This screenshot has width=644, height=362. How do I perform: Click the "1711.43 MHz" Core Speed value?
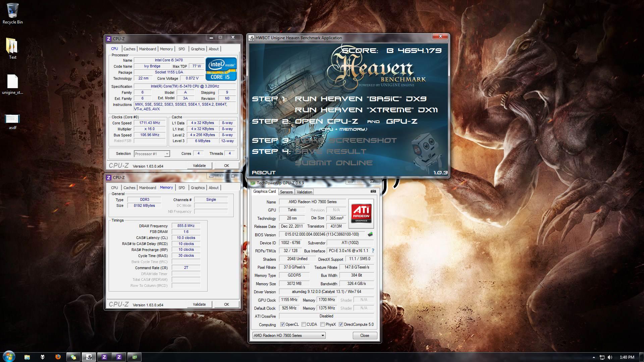(x=150, y=123)
